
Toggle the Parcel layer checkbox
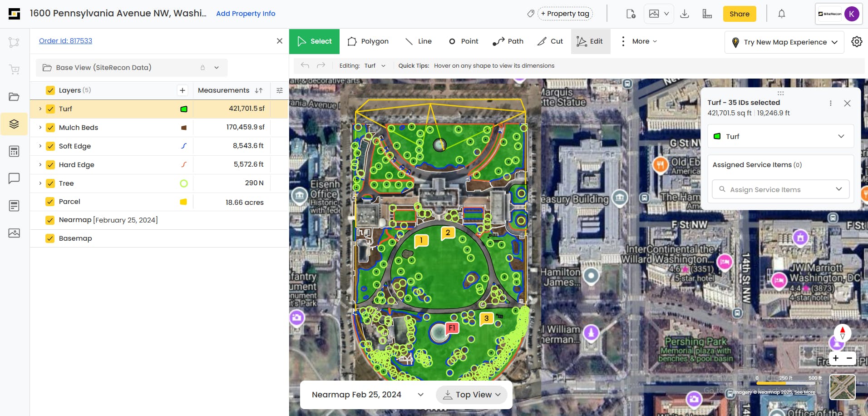(x=50, y=202)
